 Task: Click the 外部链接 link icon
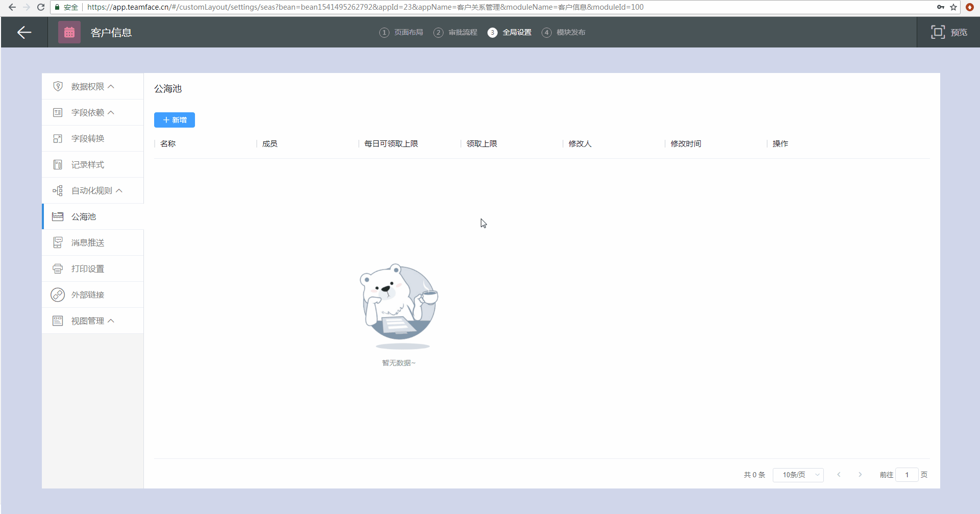click(58, 295)
